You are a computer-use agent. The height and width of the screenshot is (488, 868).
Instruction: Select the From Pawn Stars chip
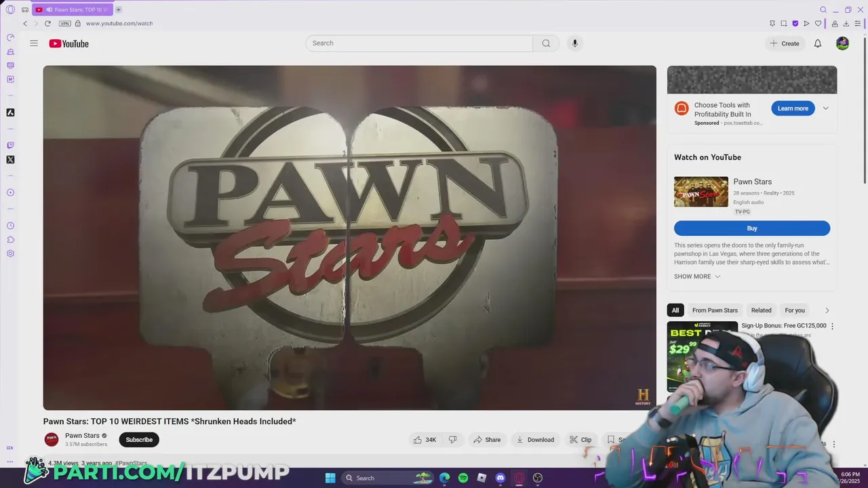715,310
